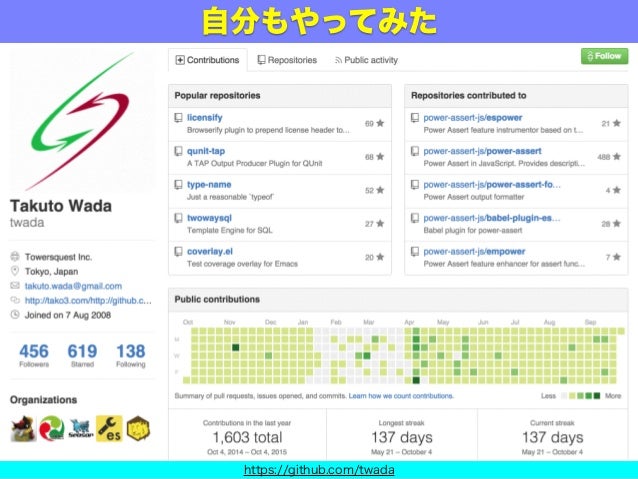Click the star icon for twowaysql
Image resolution: width=638 pixels, height=479 pixels.
click(380, 223)
